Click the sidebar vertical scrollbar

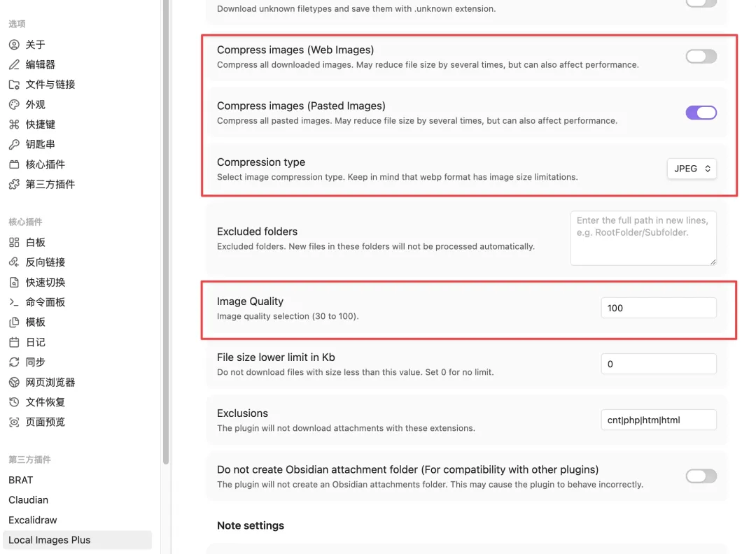click(x=166, y=232)
